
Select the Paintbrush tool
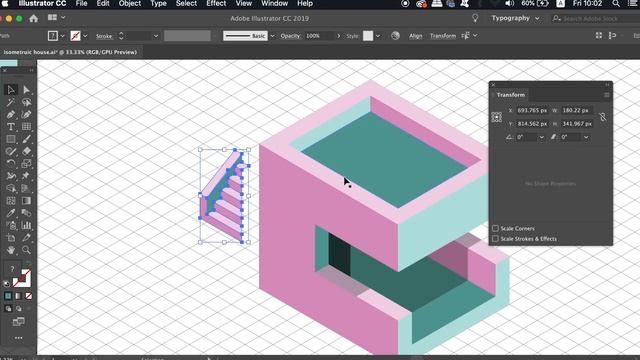[27, 139]
